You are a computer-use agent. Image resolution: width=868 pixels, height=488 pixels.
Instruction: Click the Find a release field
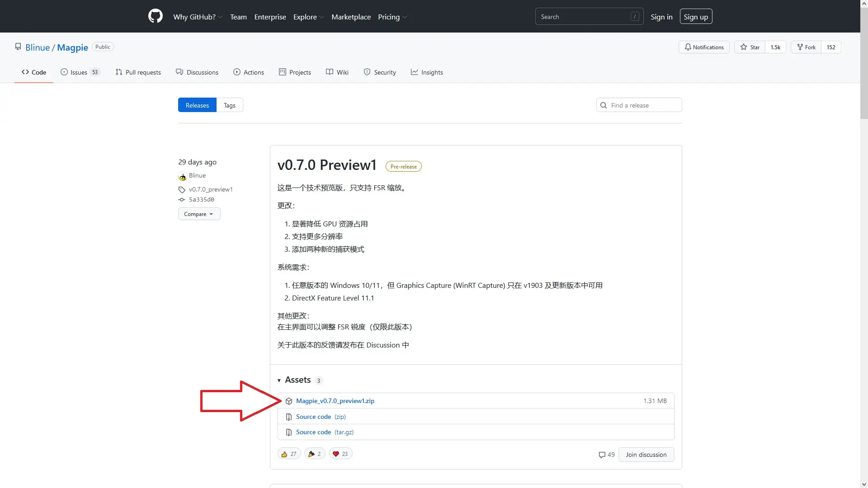coord(639,105)
